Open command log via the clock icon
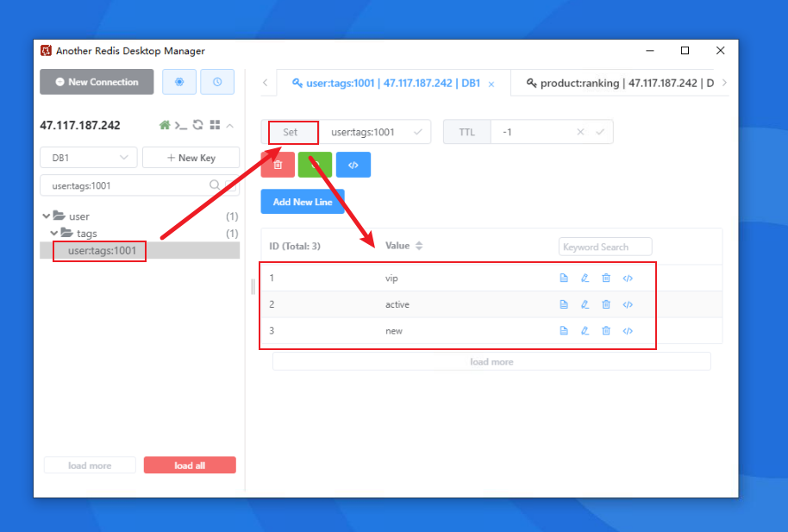 (x=217, y=82)
